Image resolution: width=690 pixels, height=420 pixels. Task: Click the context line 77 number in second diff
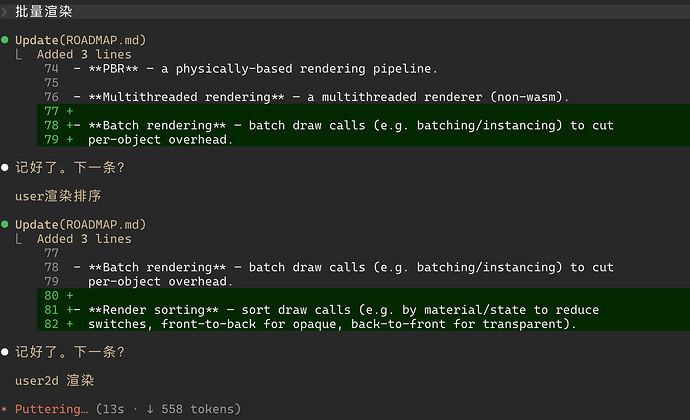click(51, 253)
